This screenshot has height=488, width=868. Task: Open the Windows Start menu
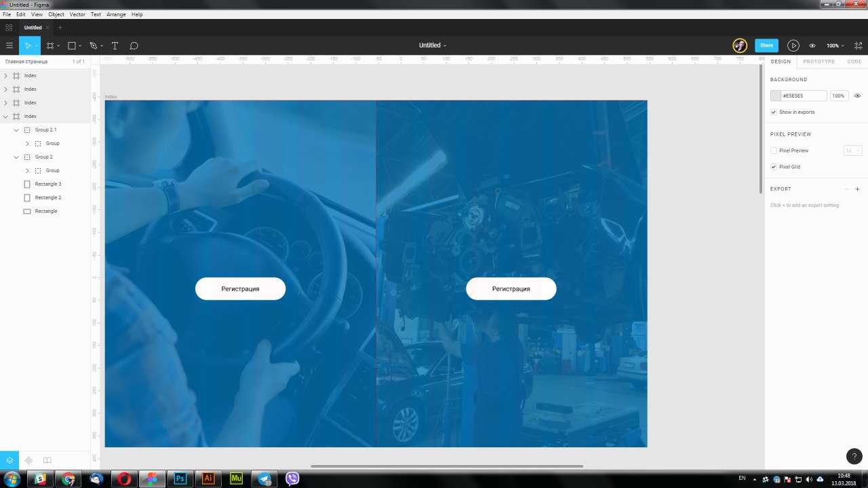12,479
